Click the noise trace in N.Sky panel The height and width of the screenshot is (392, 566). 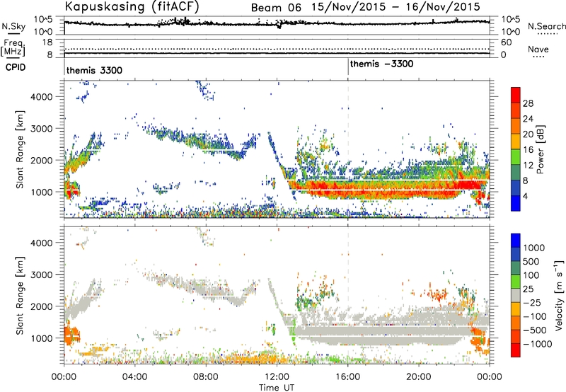[x=277, y=24]
